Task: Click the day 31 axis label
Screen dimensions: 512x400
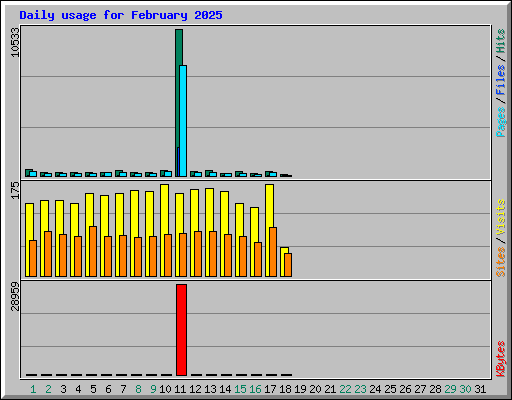Action: 480,389
